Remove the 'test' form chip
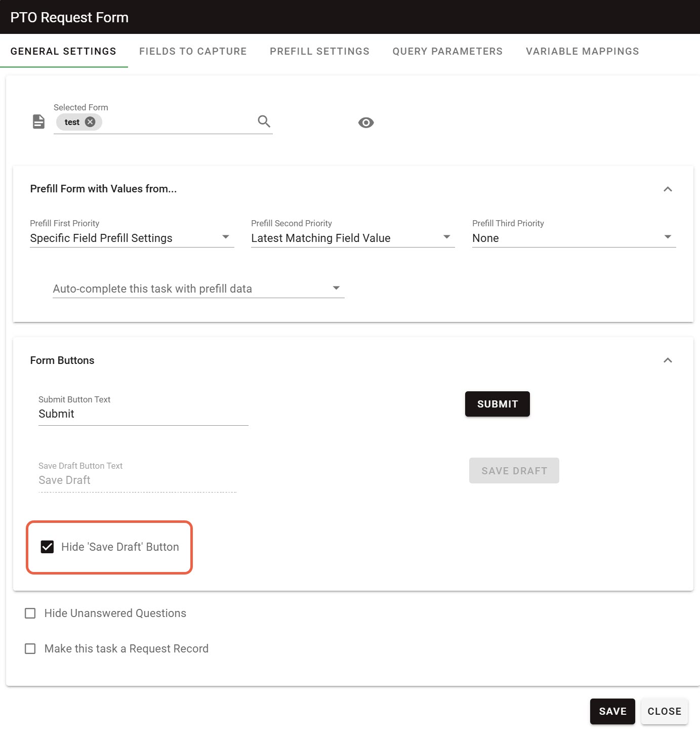This screenshot has height=736, width=700. click(90, 122)
